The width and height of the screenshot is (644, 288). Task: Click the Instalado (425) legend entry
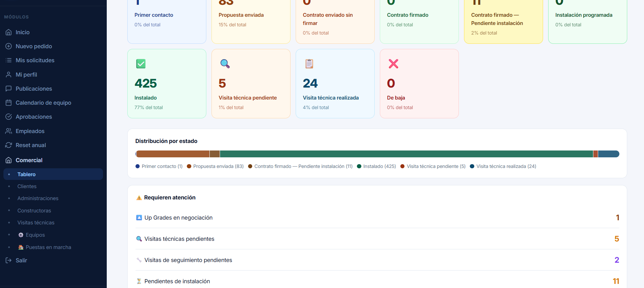point(376,166)
